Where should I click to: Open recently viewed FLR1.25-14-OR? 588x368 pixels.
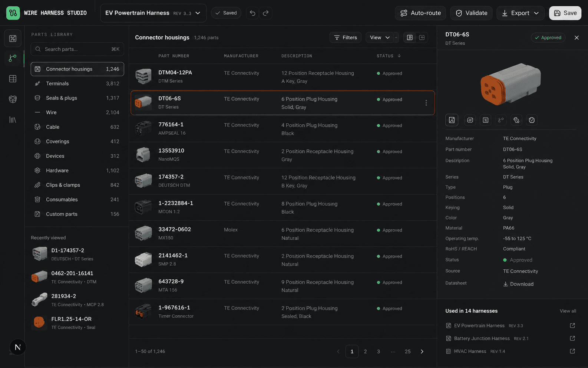(x=77, y=323)
